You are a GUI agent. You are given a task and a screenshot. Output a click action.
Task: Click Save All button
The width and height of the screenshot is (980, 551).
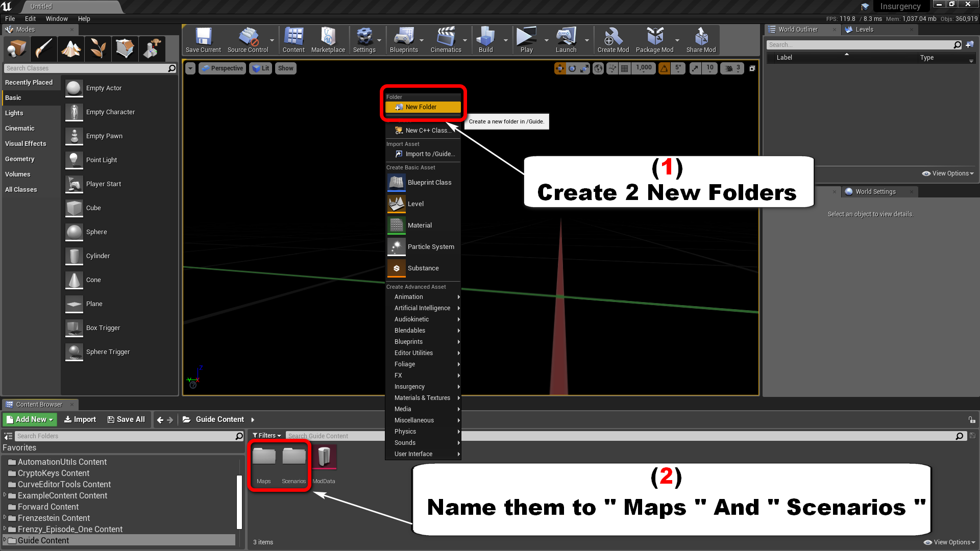(x=126, y=419)
